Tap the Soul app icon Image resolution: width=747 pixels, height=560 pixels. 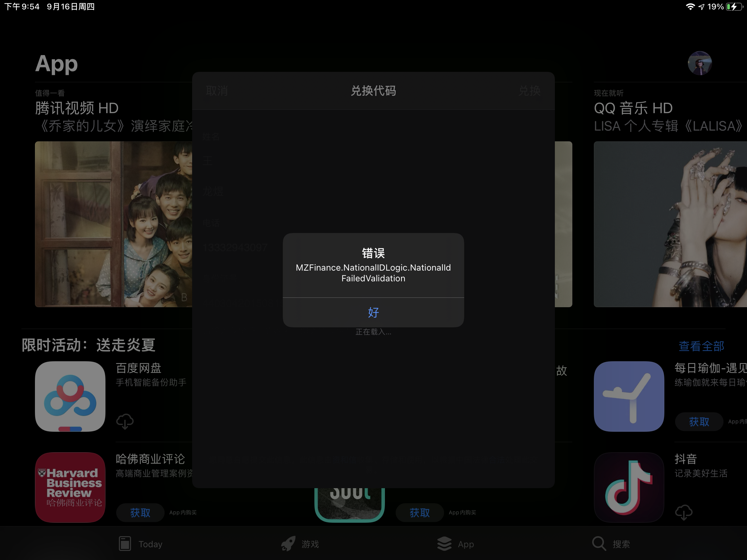(x=350, y=505)
